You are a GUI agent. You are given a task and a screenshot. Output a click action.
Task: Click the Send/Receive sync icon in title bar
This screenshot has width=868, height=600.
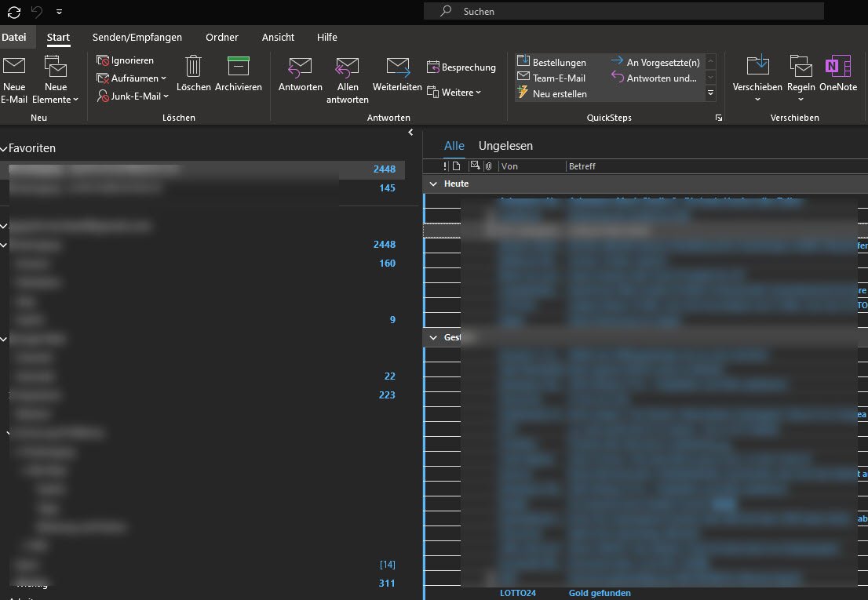pos(14,13)
